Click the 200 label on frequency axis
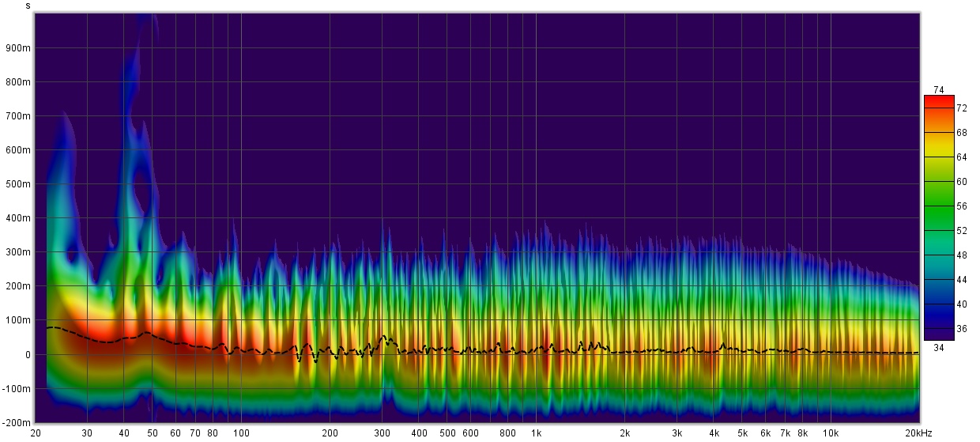The width and height of the screenshot is (980, 442). coord(330,433)
